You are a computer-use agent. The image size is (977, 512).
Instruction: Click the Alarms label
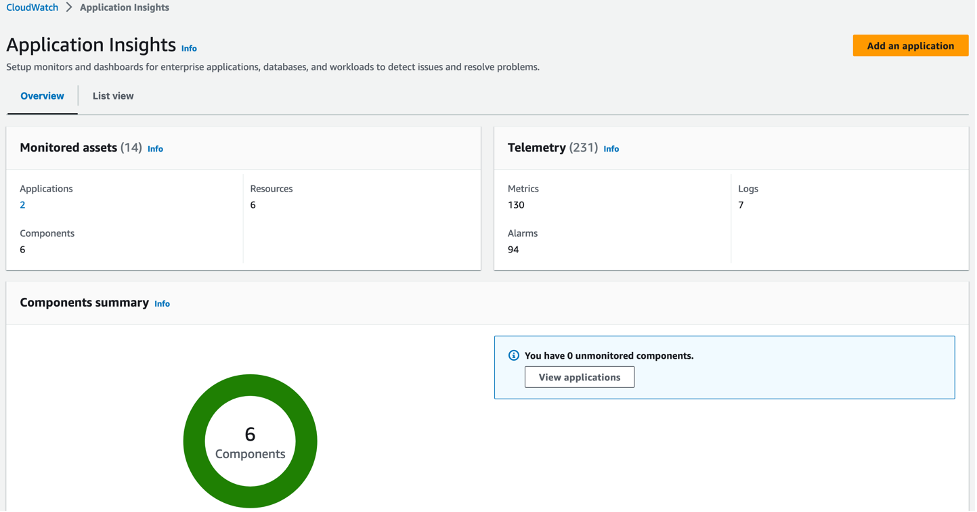point(522,234)
